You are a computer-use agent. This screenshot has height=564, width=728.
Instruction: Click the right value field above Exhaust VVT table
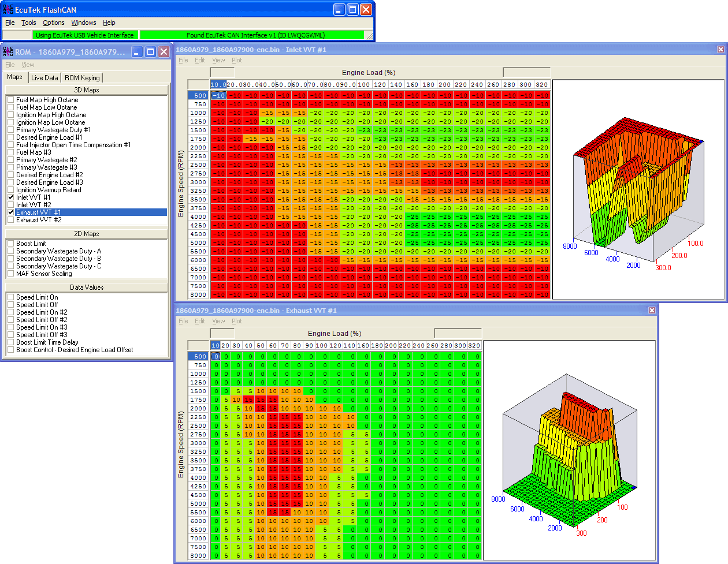point(458,333)
